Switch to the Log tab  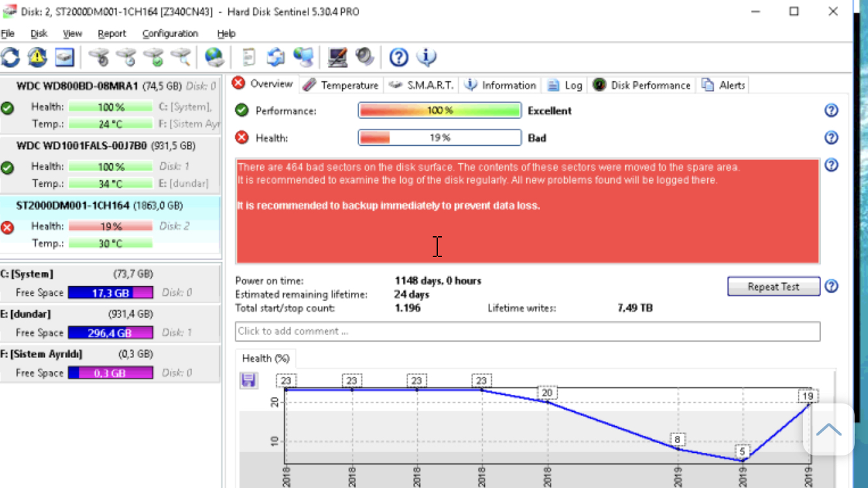pos(565,85)
